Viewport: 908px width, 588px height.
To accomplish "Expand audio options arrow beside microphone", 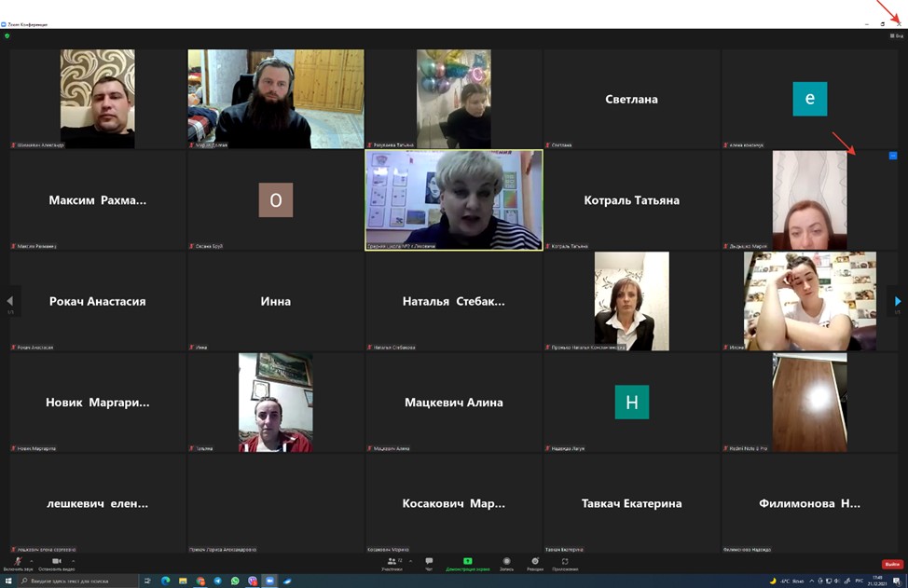I will [x=30, y=561].
